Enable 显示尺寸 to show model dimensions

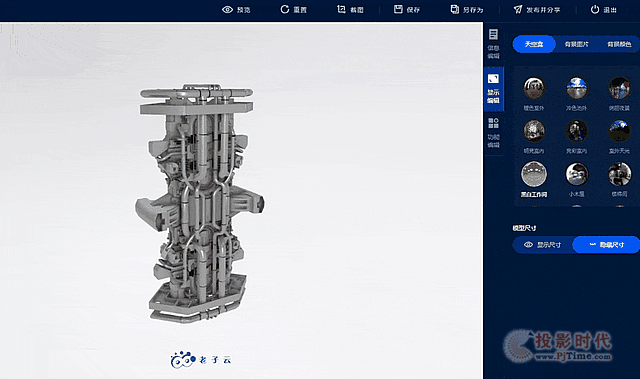point(542,245)
